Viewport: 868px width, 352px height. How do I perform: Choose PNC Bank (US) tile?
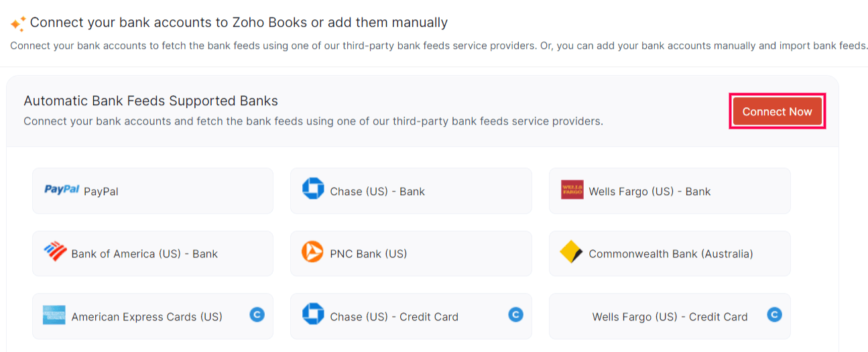click(411, 253)
